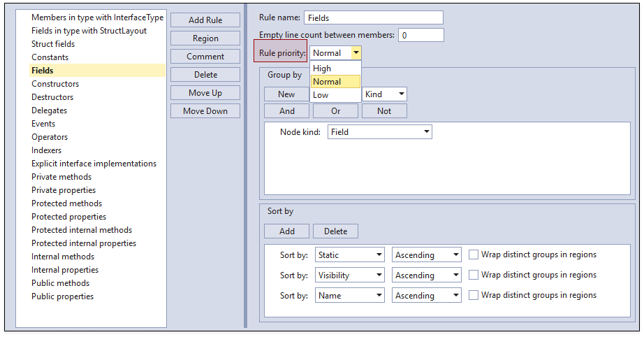This screenshot has width=644, height=337.
Task: Expand the Node kind Field dropdown
Action: (426, 132)
